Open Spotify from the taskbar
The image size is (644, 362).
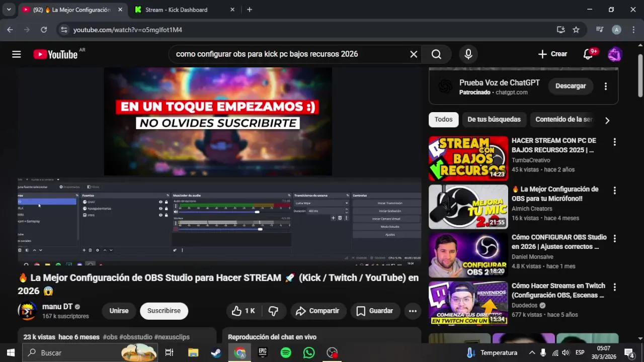pos(286,353)
